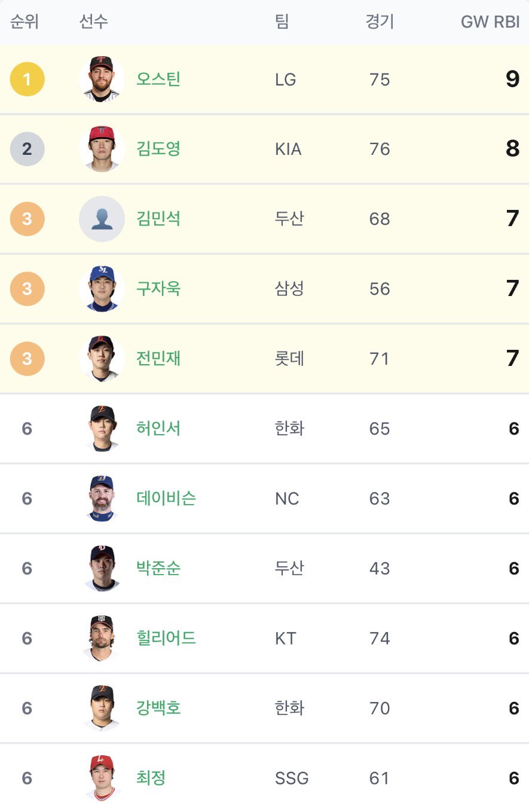Sort by the GW RBI column header
The height and width of the screenshot is (812, 529).
(x=490, y=23)
